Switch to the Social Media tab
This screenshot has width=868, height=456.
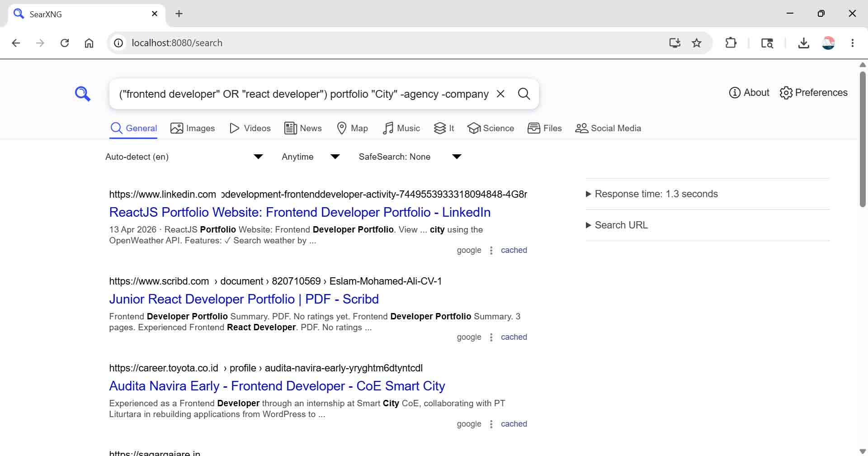[x=608, y=128]
